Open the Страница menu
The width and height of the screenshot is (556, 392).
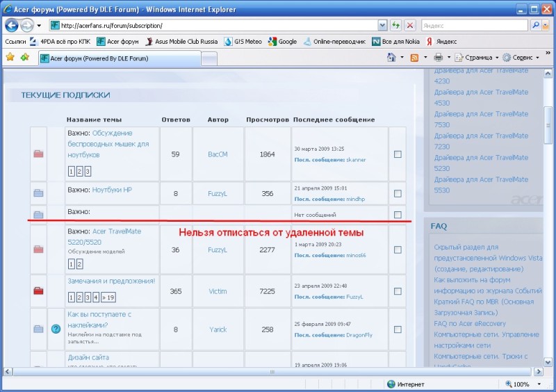(x=477, y=58)
